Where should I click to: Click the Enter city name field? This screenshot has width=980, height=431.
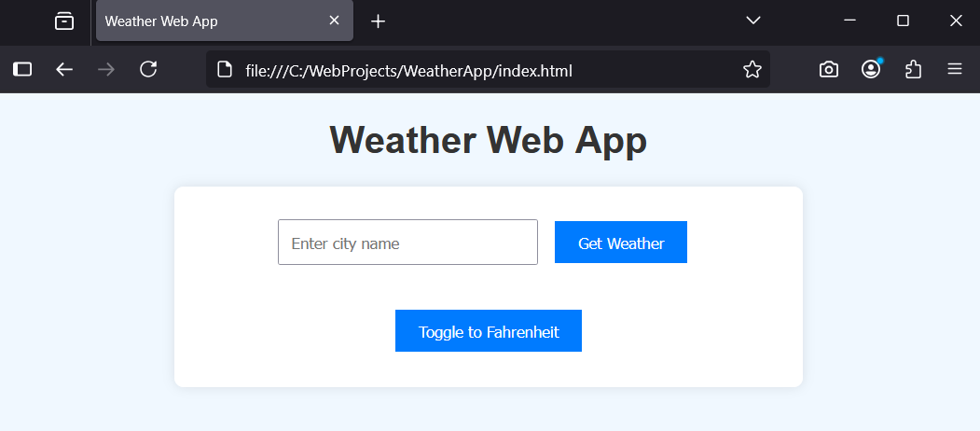point(407,243)
